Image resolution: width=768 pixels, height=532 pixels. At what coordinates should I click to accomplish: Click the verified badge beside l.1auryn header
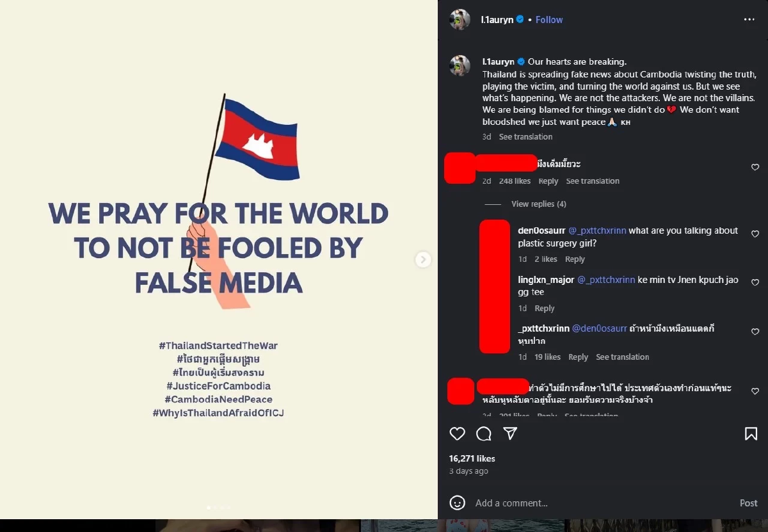[x=520, y=20]
